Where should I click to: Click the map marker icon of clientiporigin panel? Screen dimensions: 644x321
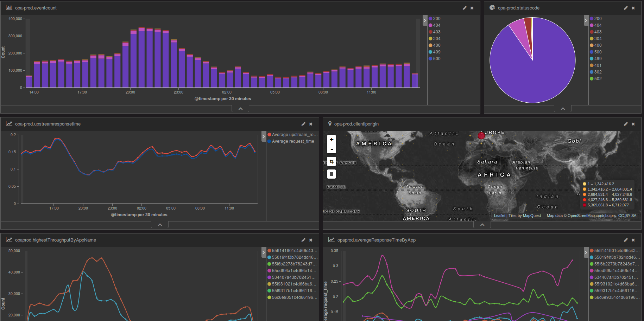[x=330, y=124]
